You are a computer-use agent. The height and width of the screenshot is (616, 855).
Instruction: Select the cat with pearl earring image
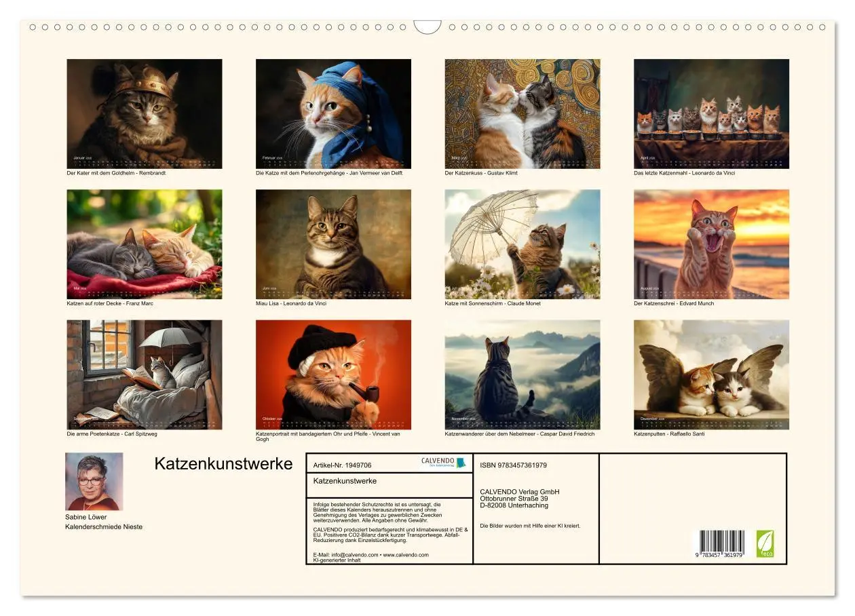point(333,113)
